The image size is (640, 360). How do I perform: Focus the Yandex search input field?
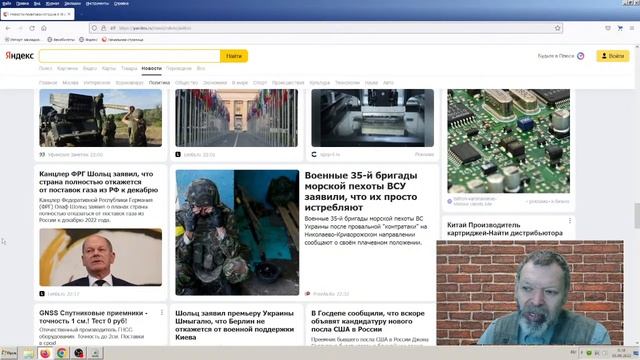(130, 56)
